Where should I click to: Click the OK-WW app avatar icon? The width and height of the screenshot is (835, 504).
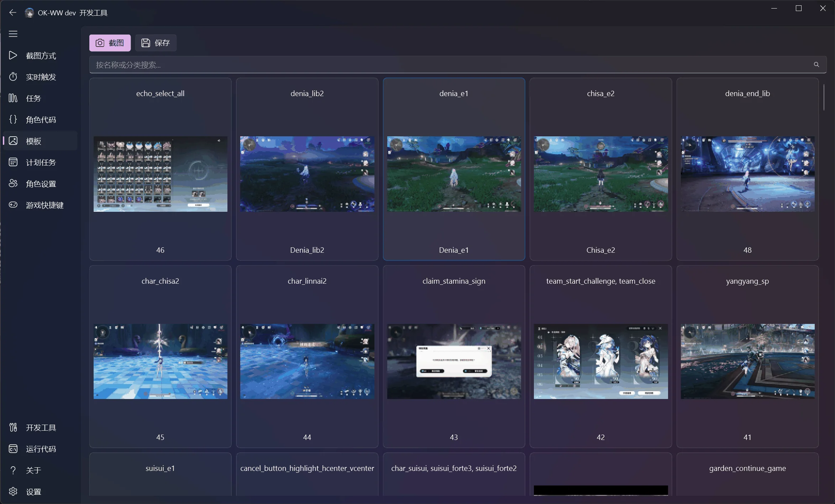coord(29,13)
